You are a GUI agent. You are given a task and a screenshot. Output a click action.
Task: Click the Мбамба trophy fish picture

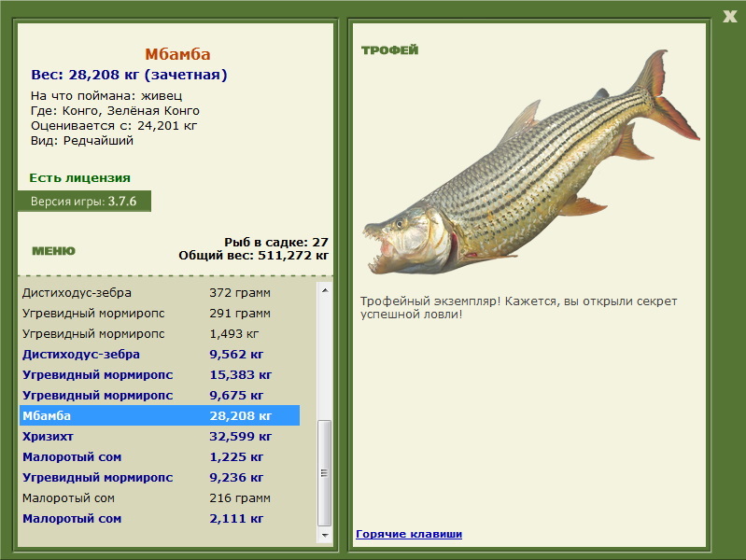[x=531, y=161]
